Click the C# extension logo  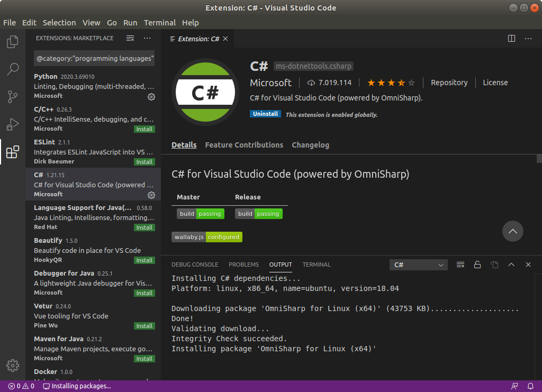pos(205,92)
